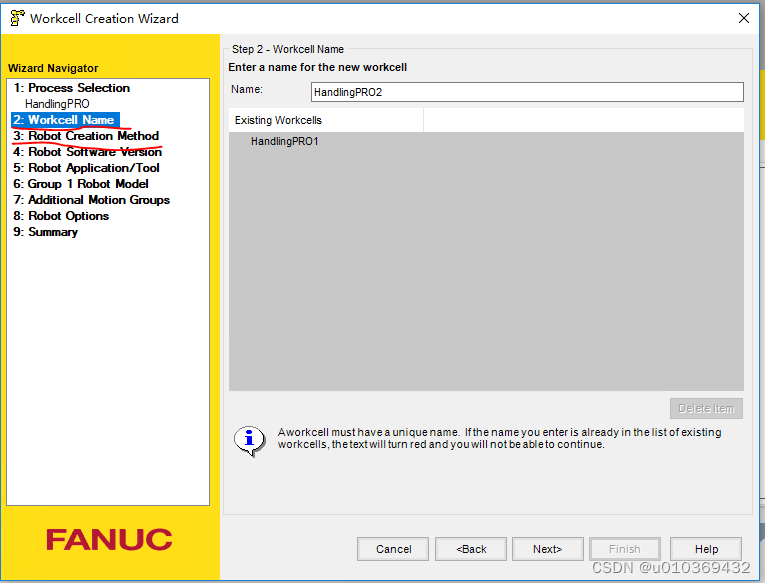
Task: Jump to step 5: Robot Application/Tool
Action: coord(86,168)
